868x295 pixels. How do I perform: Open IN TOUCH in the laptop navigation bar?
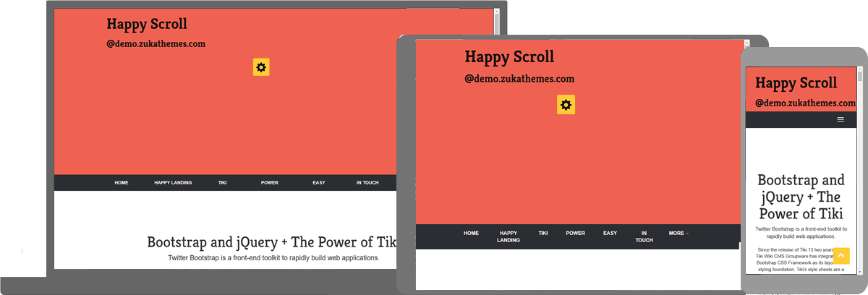point(367,183)
